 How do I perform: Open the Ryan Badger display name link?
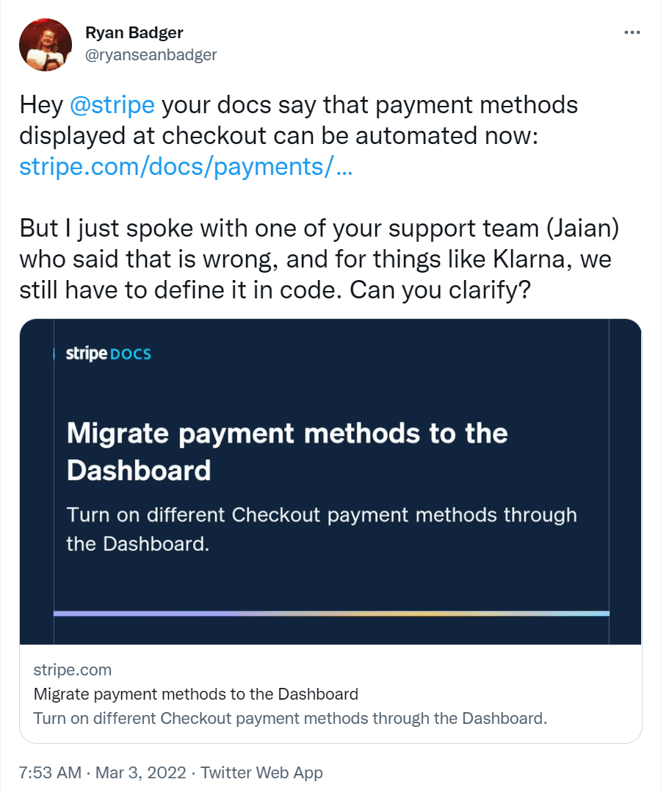pyautogui.click(x=134, y=32)
